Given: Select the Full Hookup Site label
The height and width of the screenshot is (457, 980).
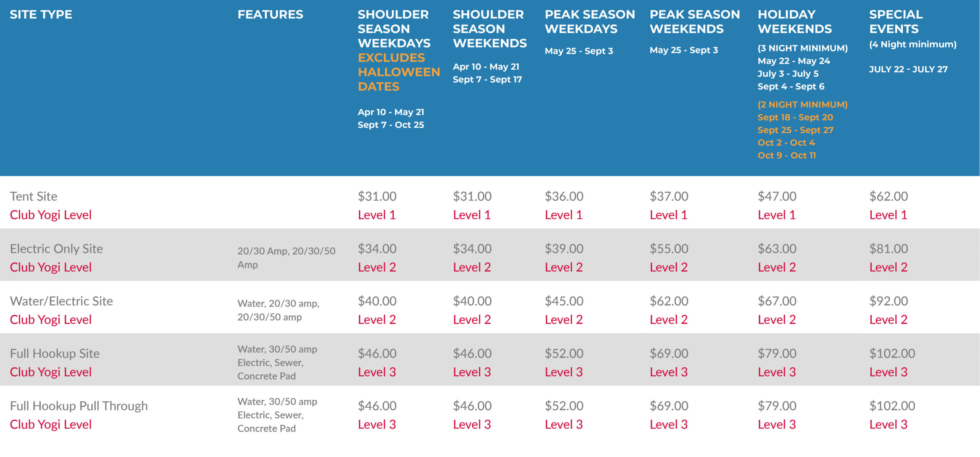Looking at the screenshot, I should (55, 353).
